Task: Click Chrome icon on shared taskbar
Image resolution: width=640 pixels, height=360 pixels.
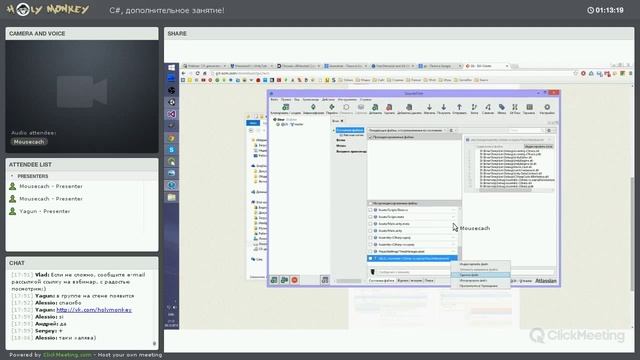Action: 171,138
